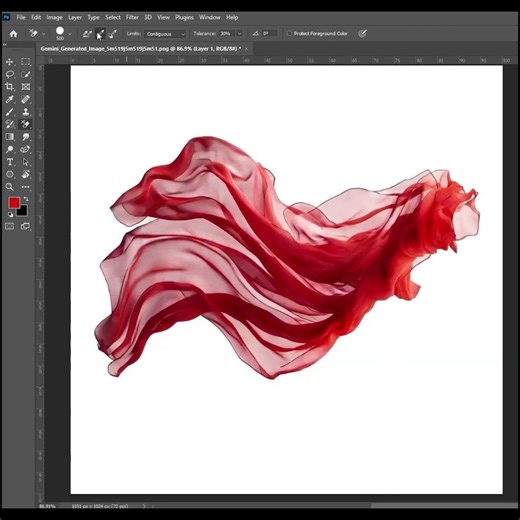520x520 pixels.
Task: Swap foreground and background colors
Action: 26,199
